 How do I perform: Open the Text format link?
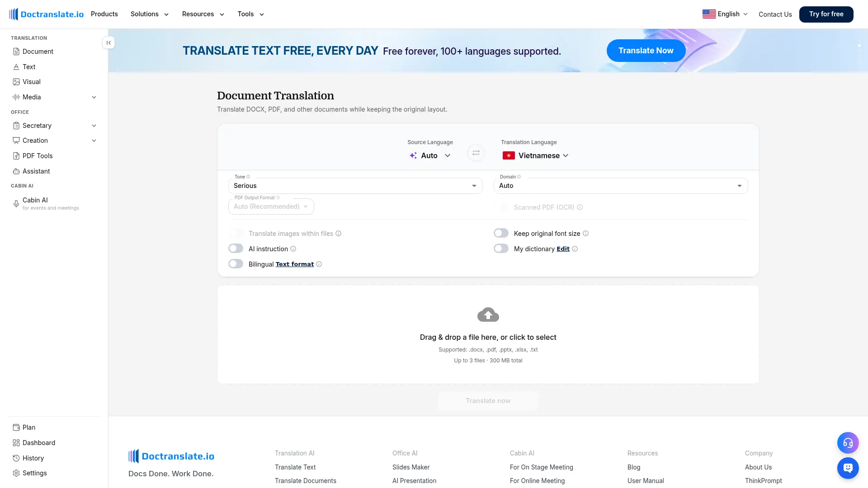[x=294, y=264]
